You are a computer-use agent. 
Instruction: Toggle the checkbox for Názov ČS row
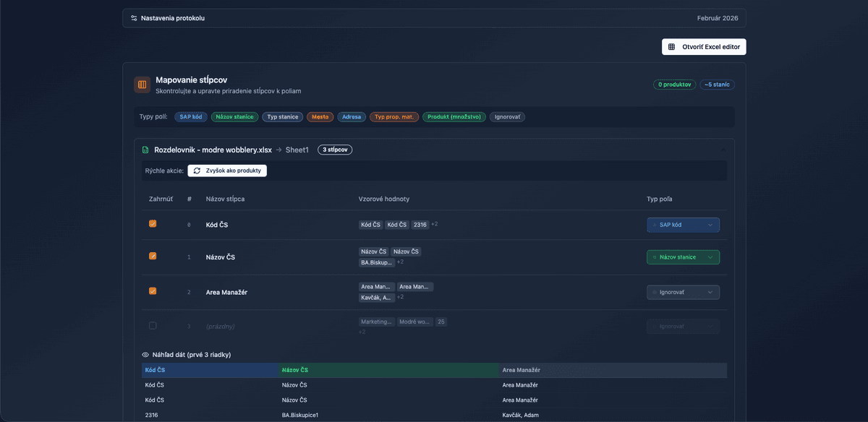coord(153,256)
